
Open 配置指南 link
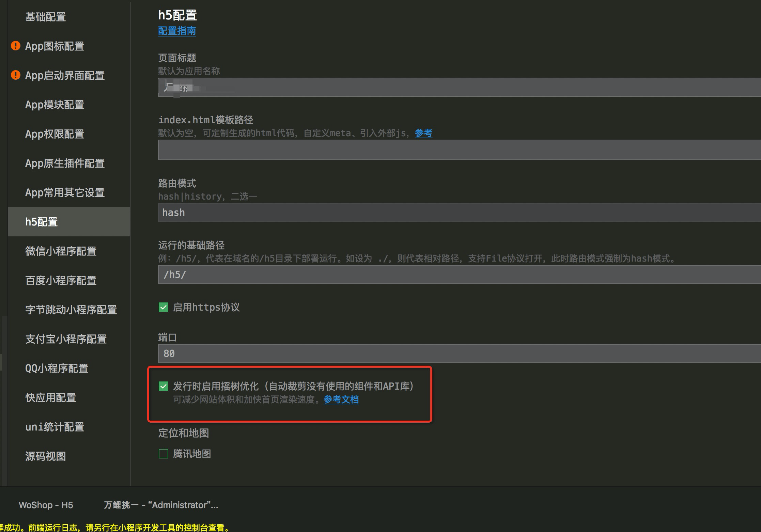click(177, 31)
